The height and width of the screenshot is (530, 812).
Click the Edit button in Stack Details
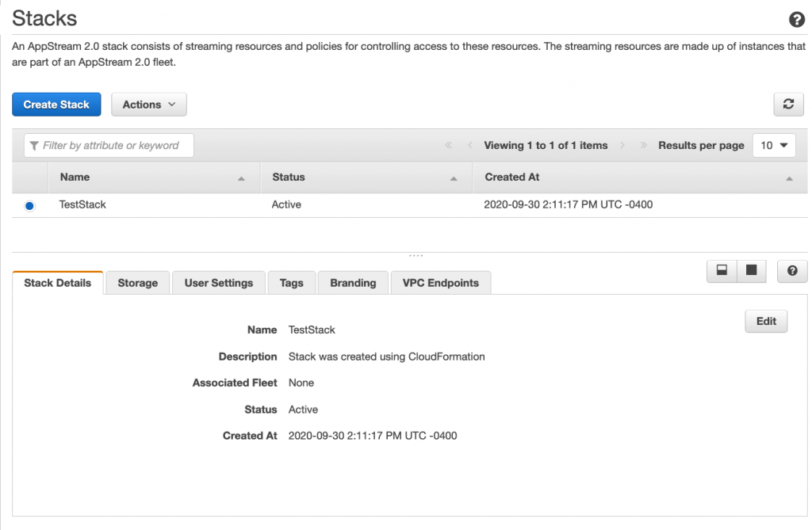[x=765, y=321]
